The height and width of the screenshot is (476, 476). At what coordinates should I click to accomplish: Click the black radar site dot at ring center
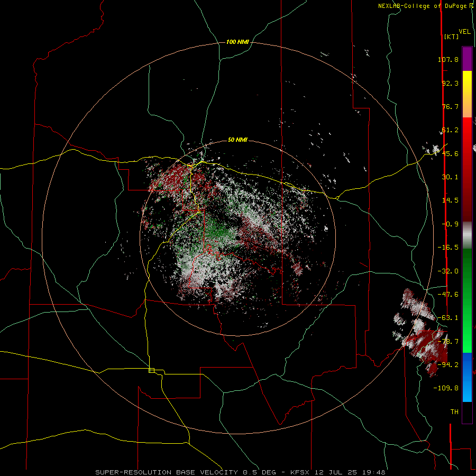point(237,237)
